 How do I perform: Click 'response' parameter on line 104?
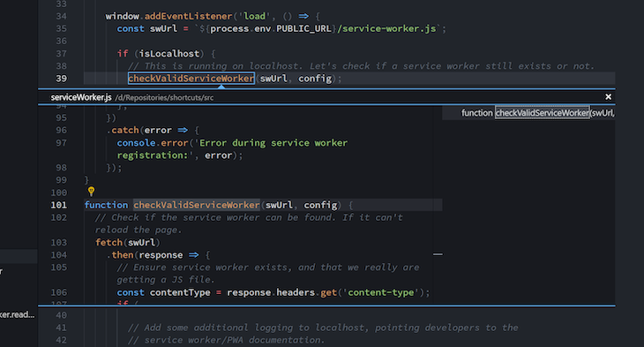click(x=161, y=255)
